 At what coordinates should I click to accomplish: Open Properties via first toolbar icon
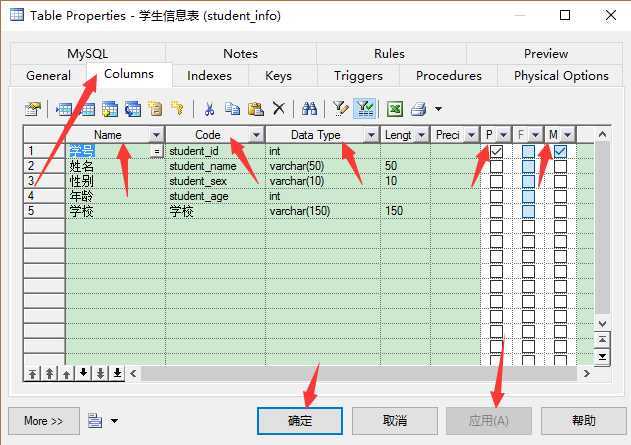click(x=33, y=109)
